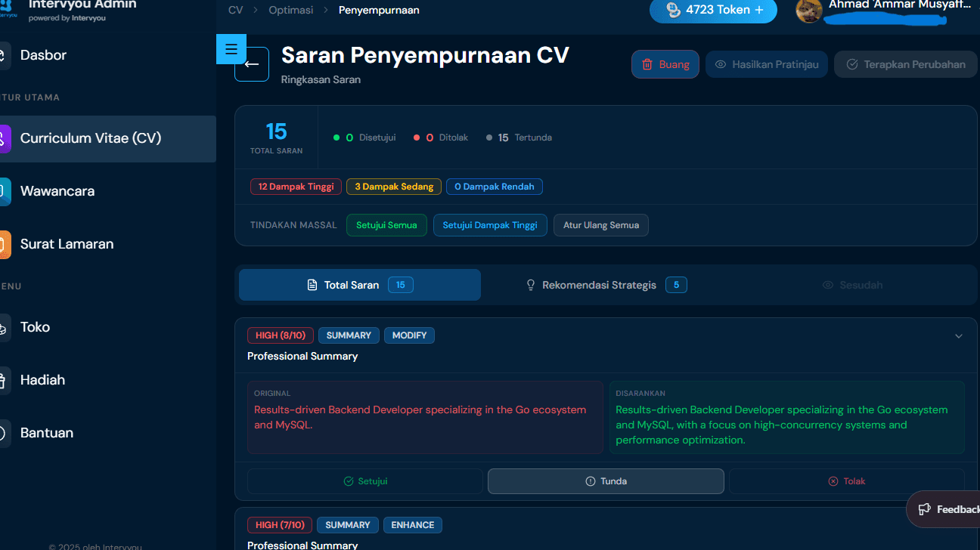Click the HIGH (7/10) impact badge

280,525
